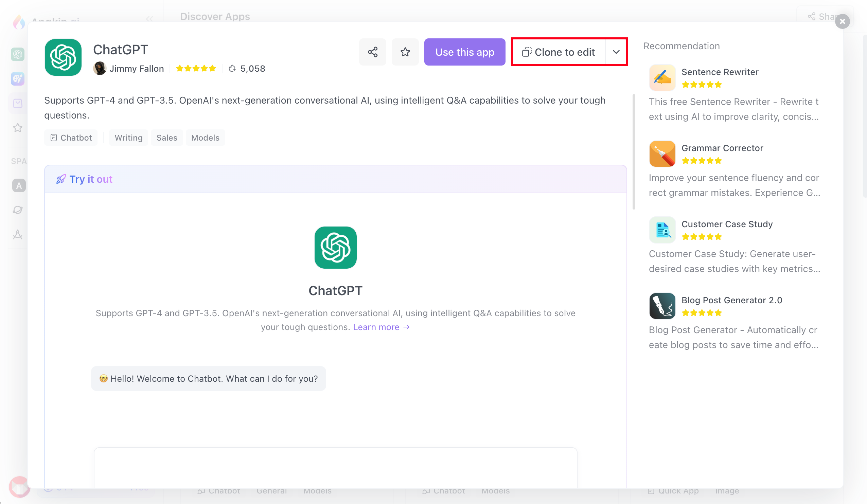Open favorites star icon in sidebar
Screen dimensions: 867x504
pyautogui.click(x=18, y=128)
